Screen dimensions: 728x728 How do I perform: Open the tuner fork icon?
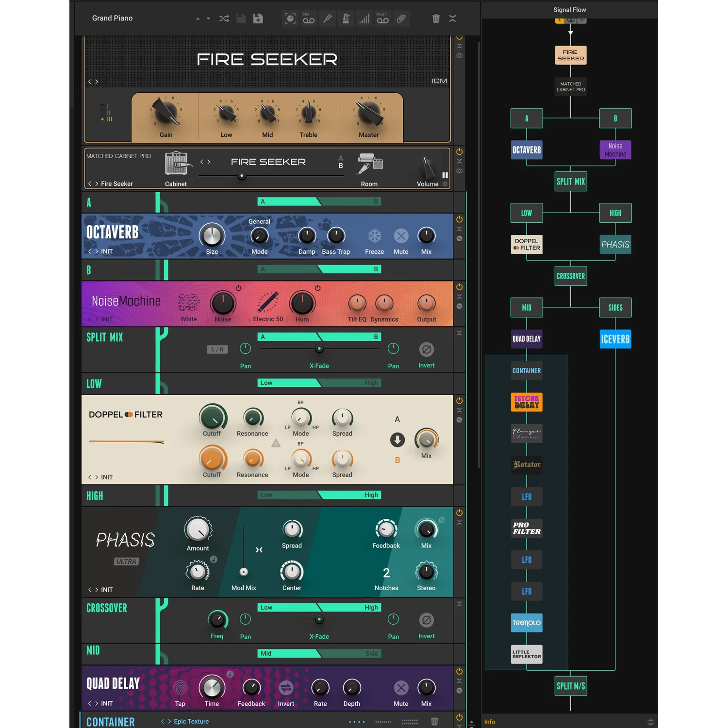(x=328, y=18)
